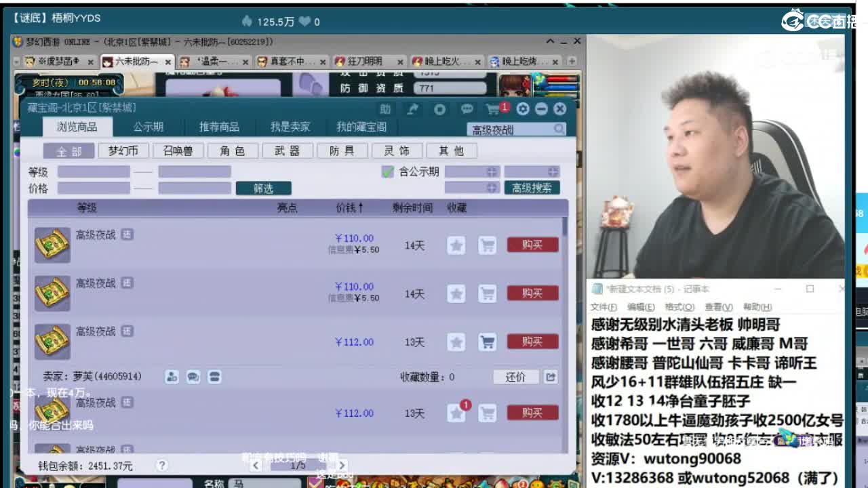
Task: Open seller 萝芙 shop icon
Action: pyautogui.click(x=214, y=376)
